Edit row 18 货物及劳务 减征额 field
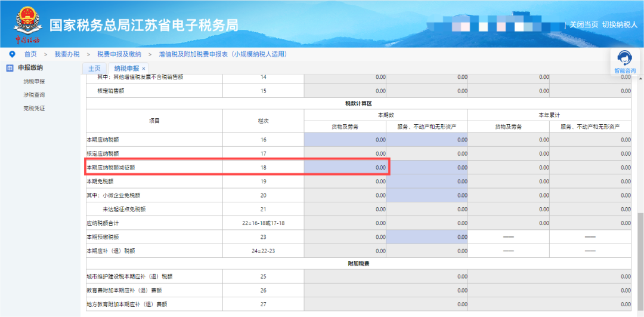This screenshot has width=644, height=317. [345, 167]
